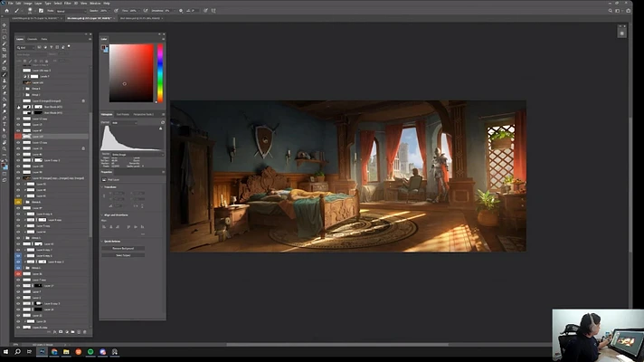Click inside the color picker field
The height and width of the screenshot is (362, 644).
tap(131, 72)
